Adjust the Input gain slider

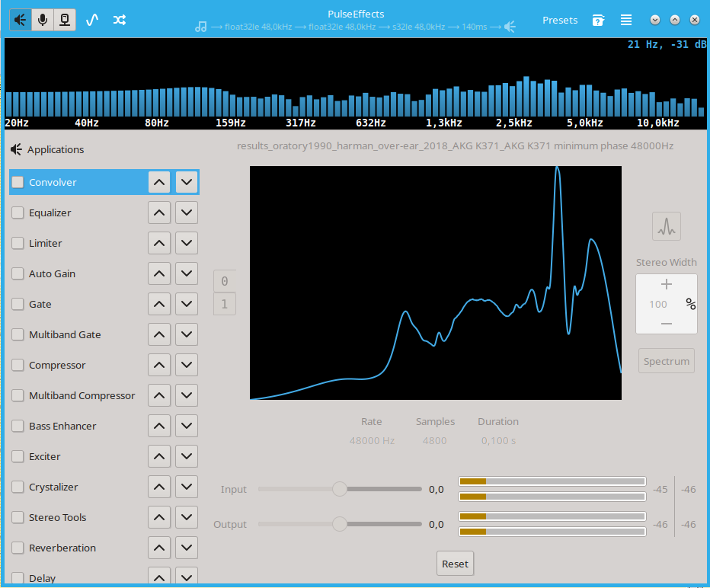[340, 489]
